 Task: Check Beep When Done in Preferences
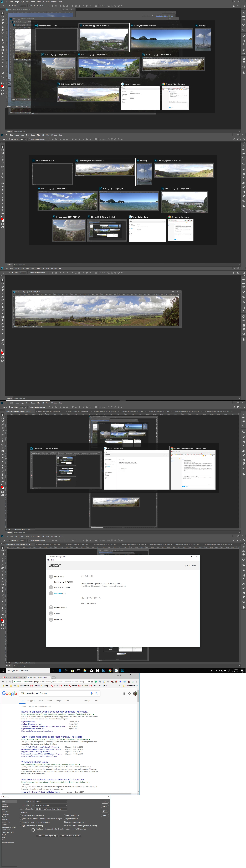tap(65, 815)
